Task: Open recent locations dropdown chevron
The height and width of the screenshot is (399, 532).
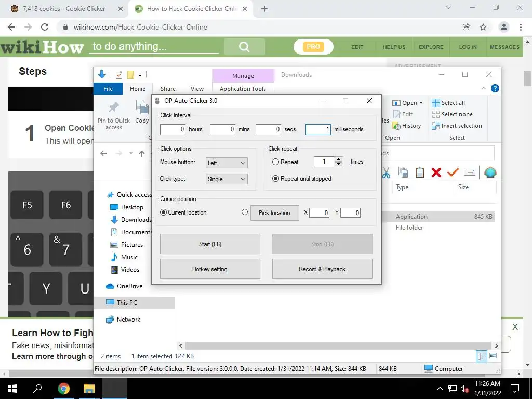Action: pyautogui.click(x=131, y=153)
